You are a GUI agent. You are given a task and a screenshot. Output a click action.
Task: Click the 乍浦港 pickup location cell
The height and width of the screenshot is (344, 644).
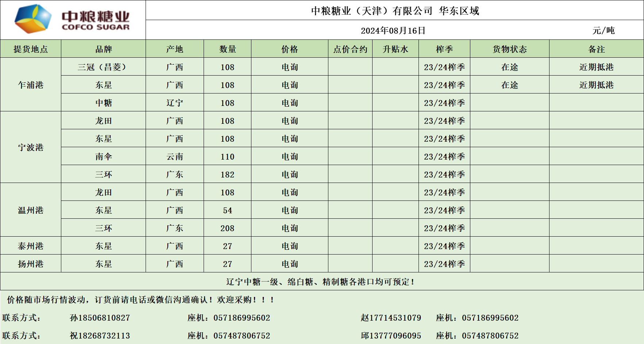pyautogui.click(x=31, y=85)
